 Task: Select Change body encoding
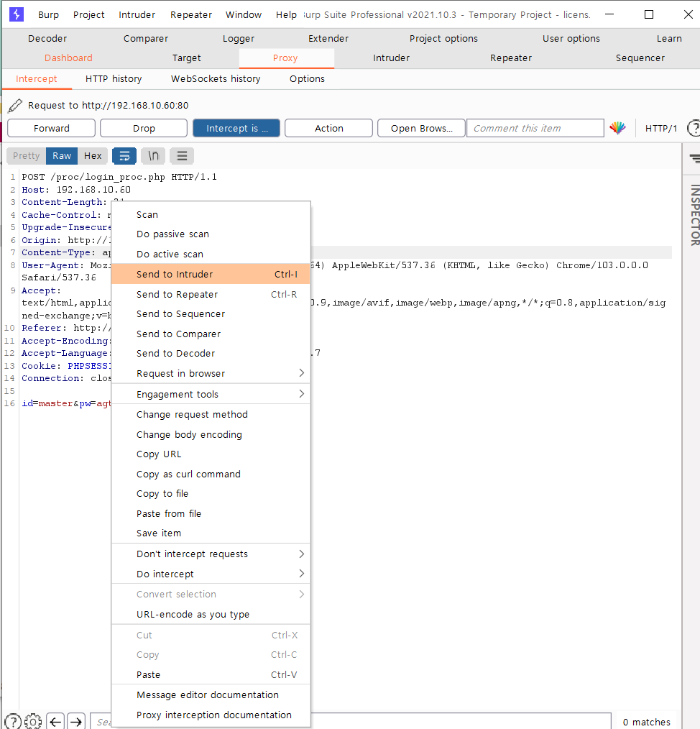211,435
